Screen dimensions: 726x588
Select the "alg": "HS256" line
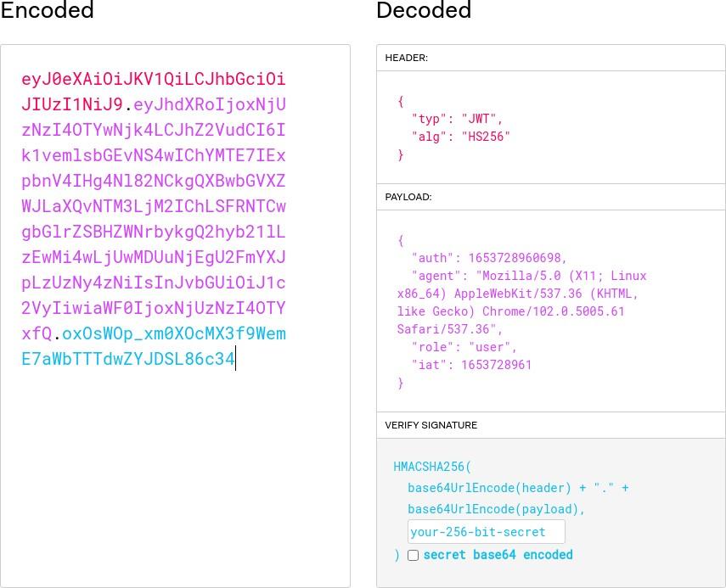point(460,137)
